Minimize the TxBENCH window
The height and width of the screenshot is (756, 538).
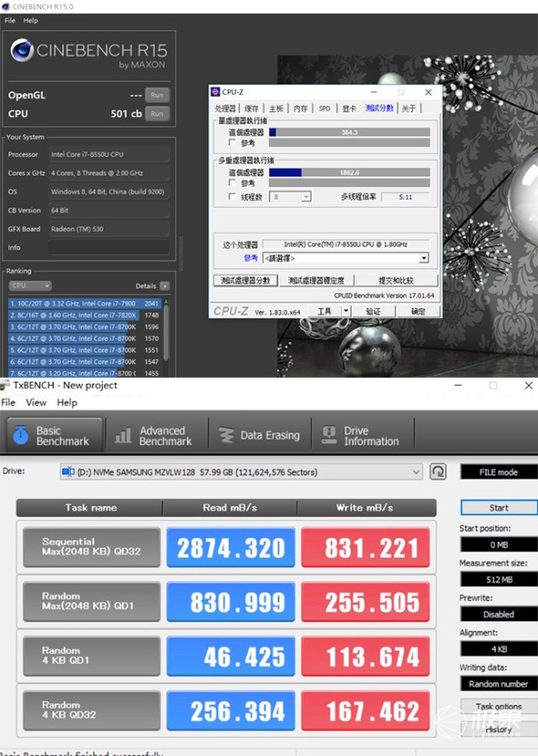(458, 386)
